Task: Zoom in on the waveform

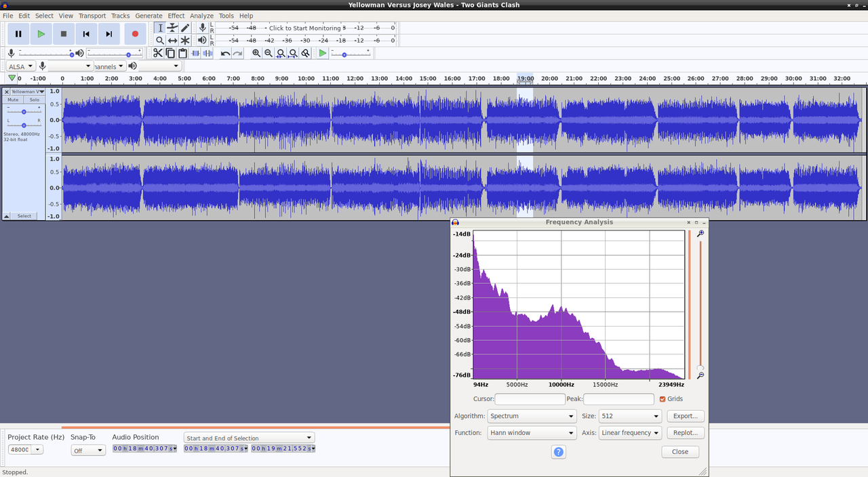Action: [x=256, y=54]
